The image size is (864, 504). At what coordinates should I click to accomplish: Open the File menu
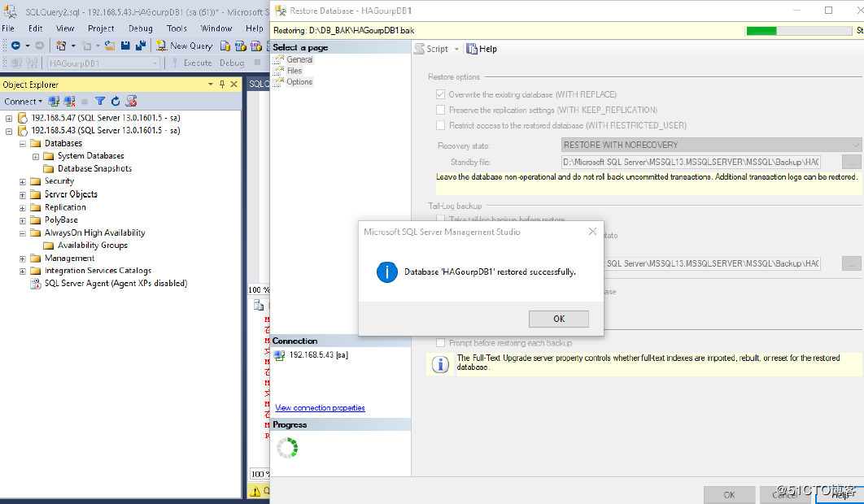pyautogui.click(x=8, y=28)
